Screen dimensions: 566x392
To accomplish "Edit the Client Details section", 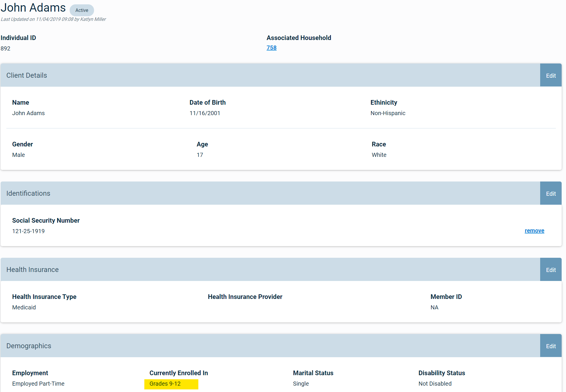I will (551, 75).
